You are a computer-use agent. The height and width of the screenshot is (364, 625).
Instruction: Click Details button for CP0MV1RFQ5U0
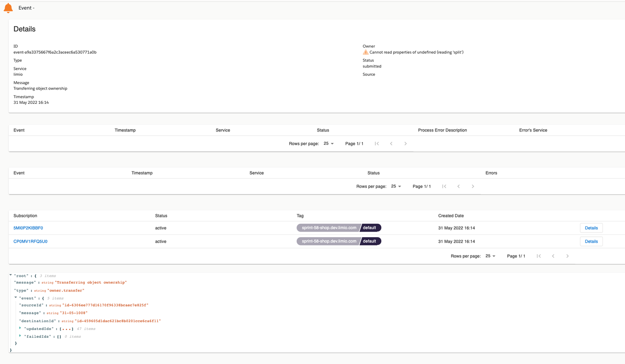coord(591,241)
